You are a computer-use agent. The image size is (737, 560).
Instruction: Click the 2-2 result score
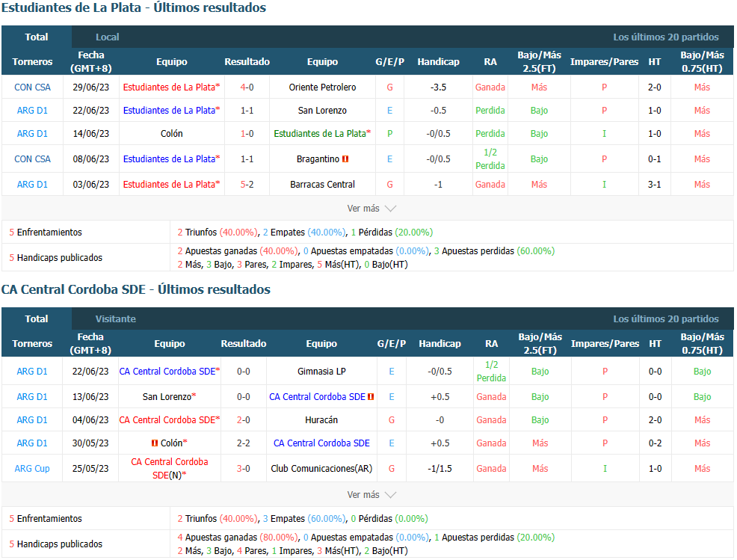[x=244, y=443]
